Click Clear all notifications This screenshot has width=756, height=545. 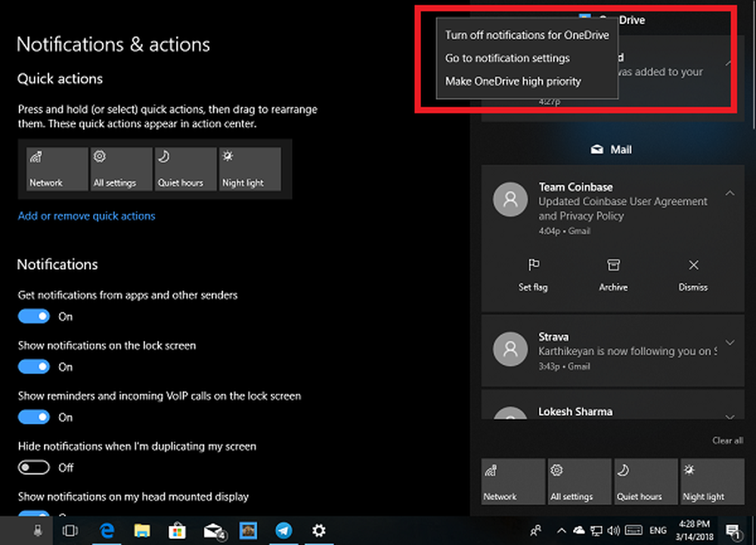[727, 441]
